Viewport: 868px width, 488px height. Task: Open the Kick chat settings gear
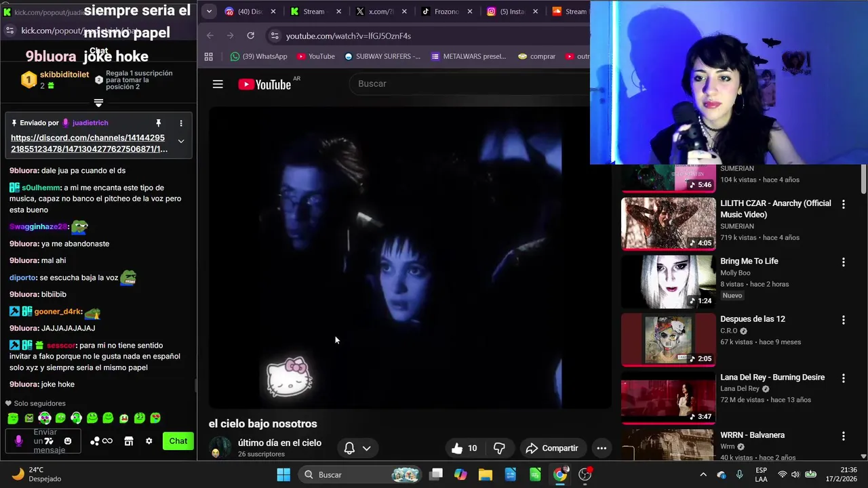coord(149,441)
